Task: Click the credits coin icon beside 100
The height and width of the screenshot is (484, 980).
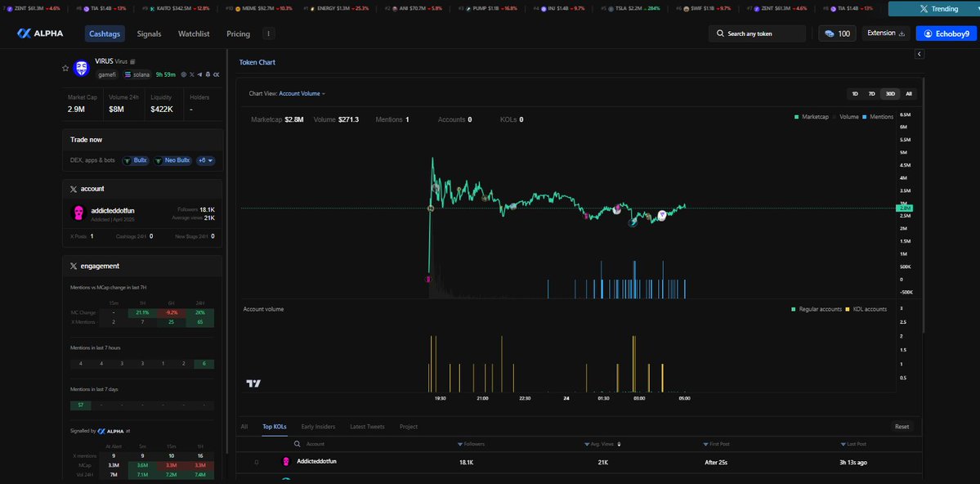Action: (830, 34)
